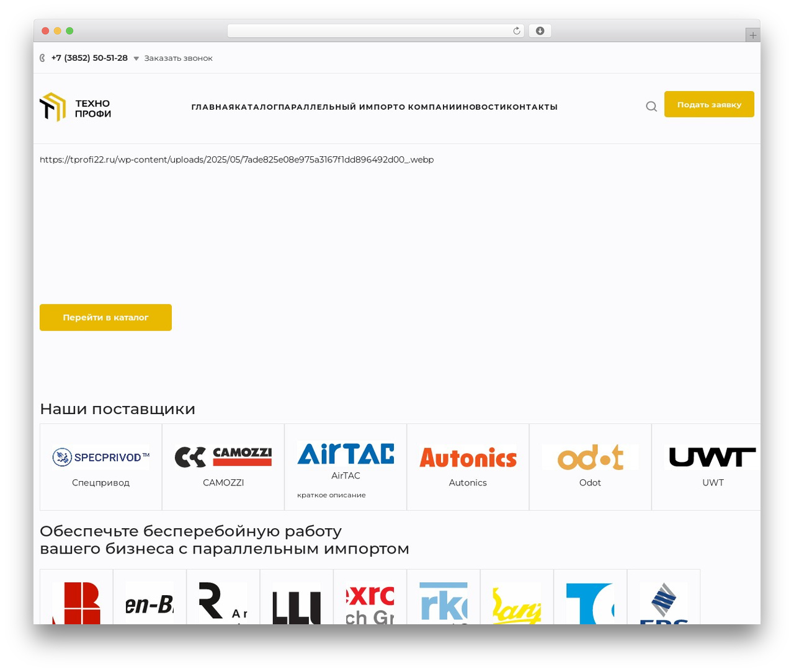
Task: Open a new tab with the plus button
Action: coord(752,35)
